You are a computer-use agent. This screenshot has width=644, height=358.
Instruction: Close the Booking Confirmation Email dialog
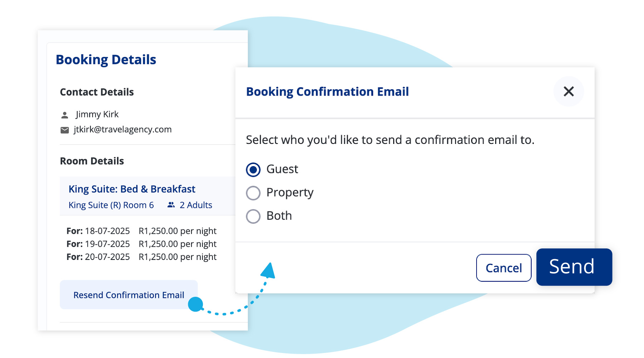pyautogui.click(x=569, y=91)
